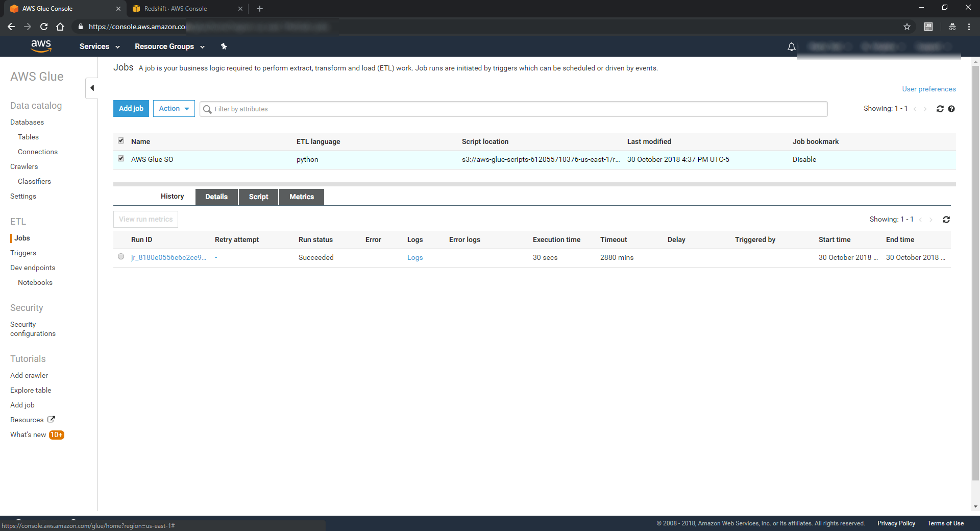Click the browser back arrow

(11, 27)
